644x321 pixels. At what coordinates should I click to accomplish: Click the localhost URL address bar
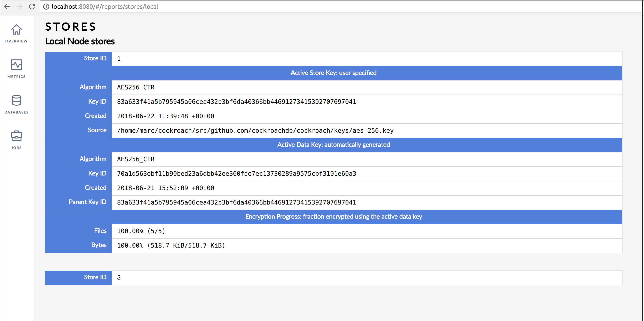point(105,7)
